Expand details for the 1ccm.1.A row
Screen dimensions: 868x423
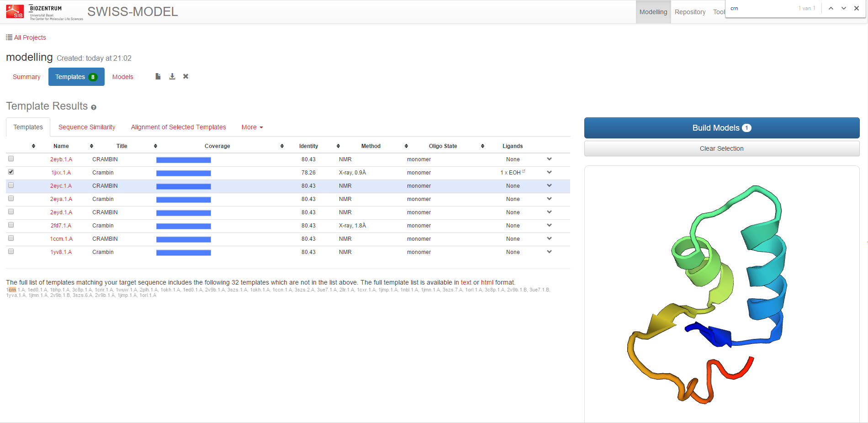(x=549, y=238)
